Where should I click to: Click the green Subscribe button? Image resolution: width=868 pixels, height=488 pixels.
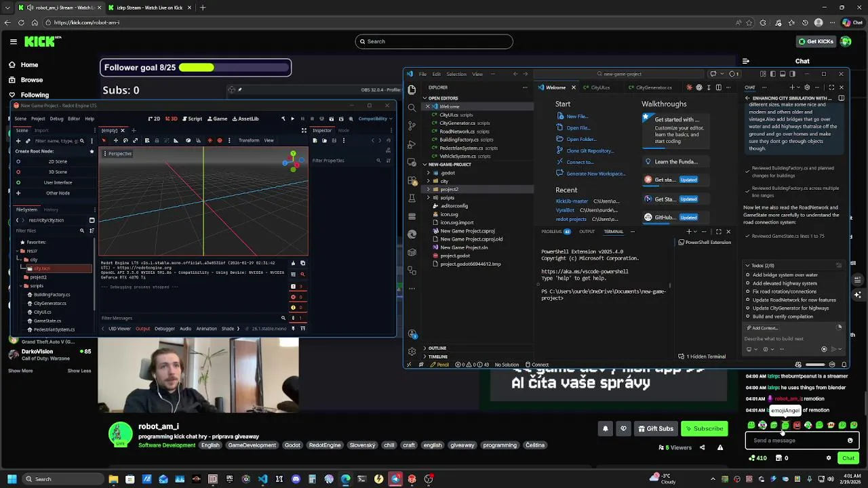tap(705, 428)
